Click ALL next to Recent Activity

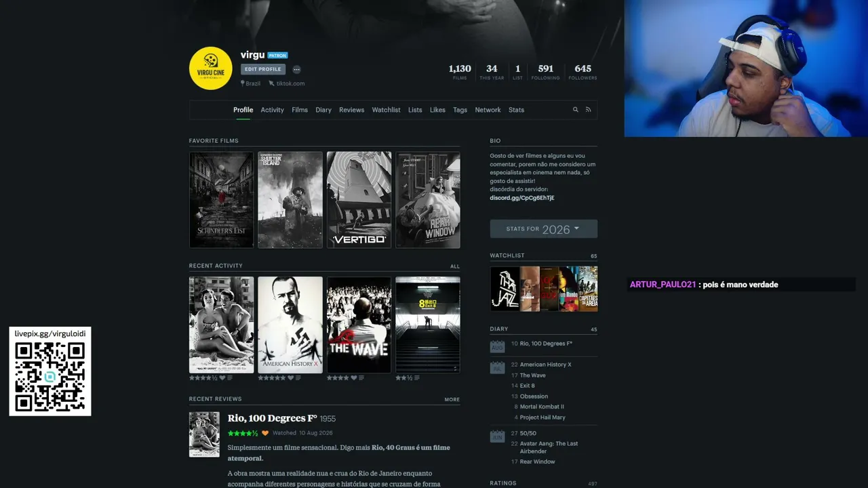(455, 266)
